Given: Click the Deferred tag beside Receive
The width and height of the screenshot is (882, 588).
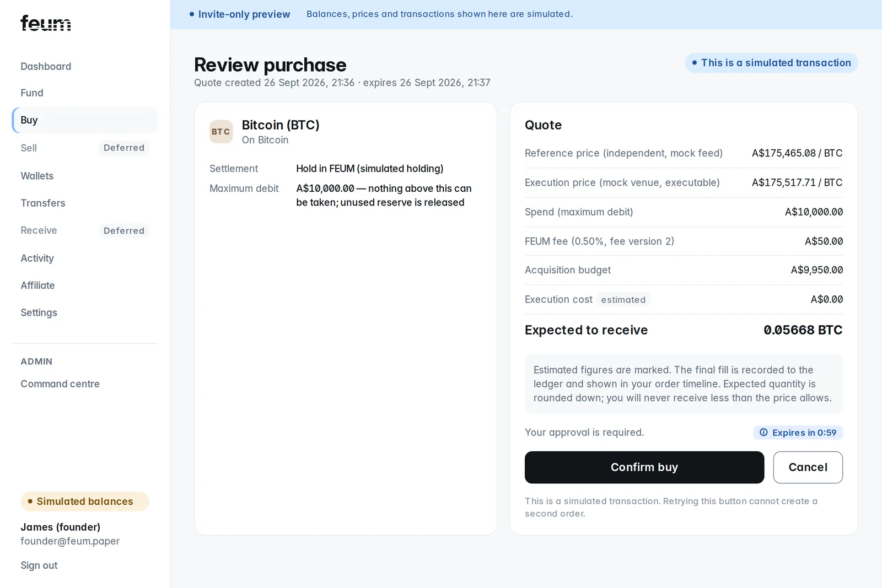Looking at the screenshot, I should click(x=124, y=230).
